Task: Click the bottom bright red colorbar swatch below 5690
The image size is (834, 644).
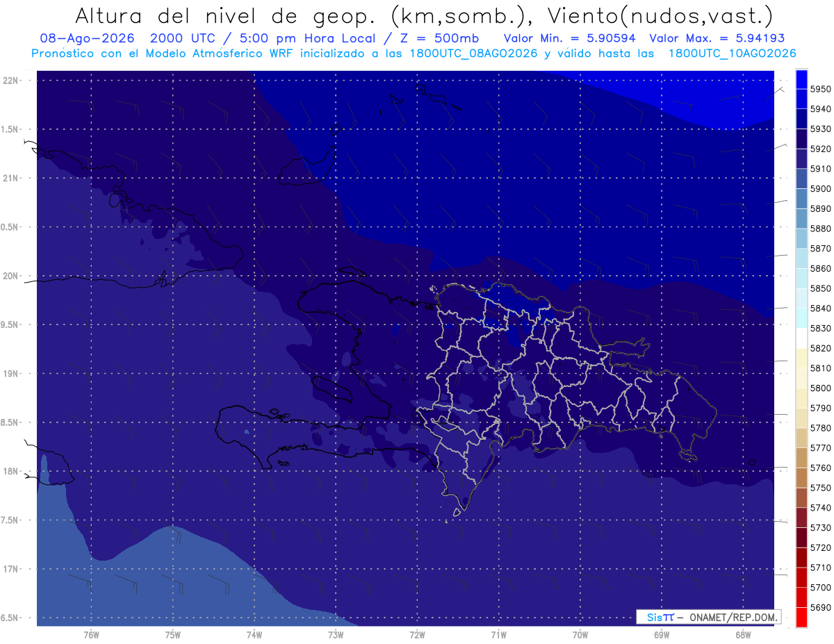Action: (x=801, y=617)
